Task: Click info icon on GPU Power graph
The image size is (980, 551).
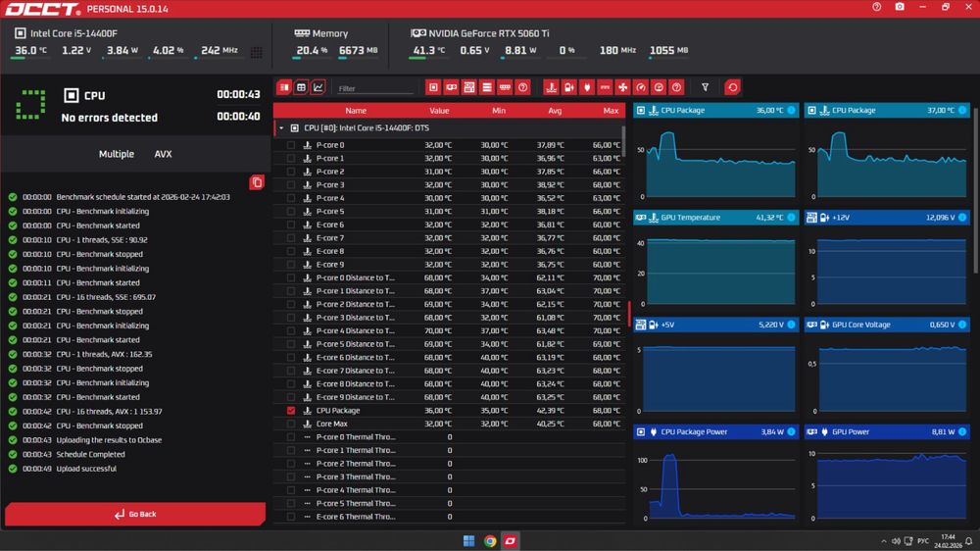Action: click(x=962, y=431)
